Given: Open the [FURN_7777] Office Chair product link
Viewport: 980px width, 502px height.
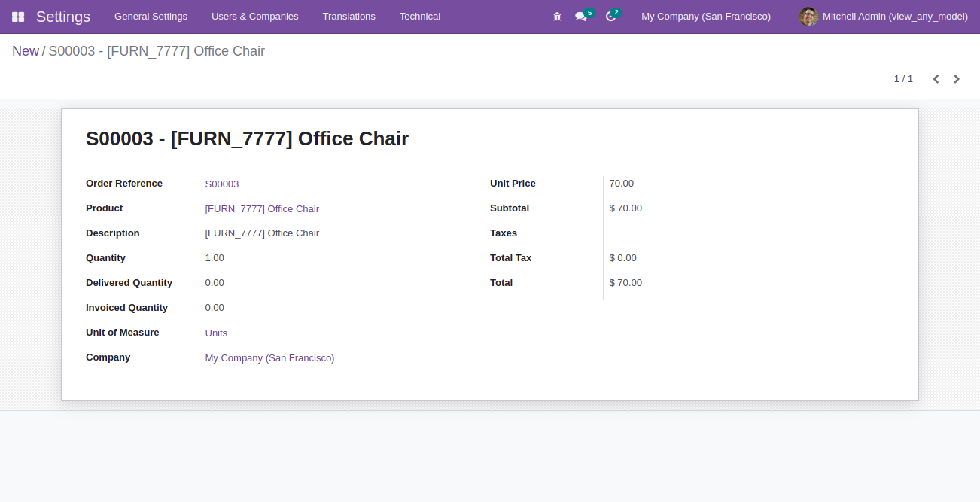Looking at the screenshot, I should (262, 209).
